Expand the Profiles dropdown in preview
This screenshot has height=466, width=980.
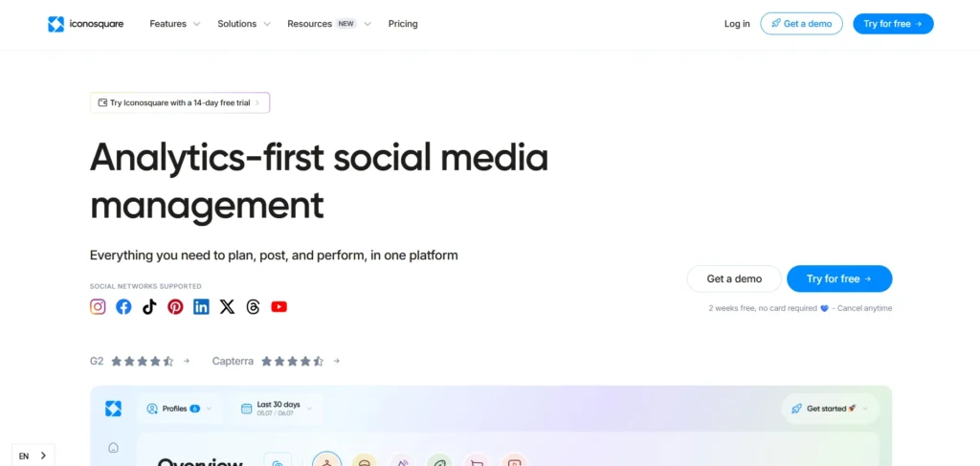point(179,409)
